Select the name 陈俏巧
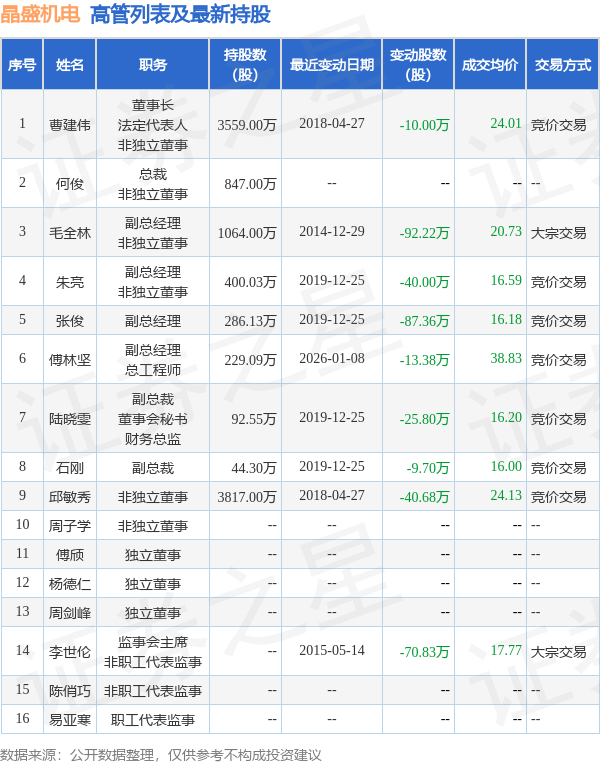The image size is (600, 764). 70,691
